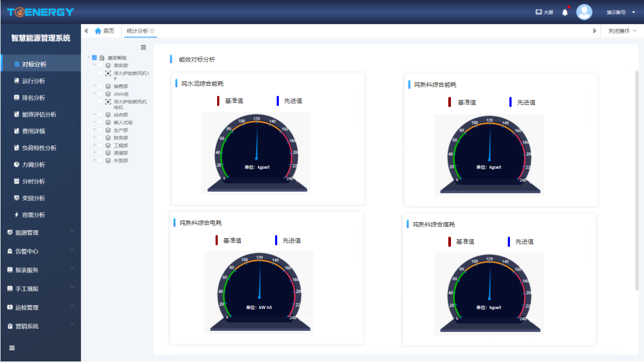Toggle 基准值 legend in 吨水泥综合能耗 chart
This screenshot has width=644, height=362.
(230, 101)
